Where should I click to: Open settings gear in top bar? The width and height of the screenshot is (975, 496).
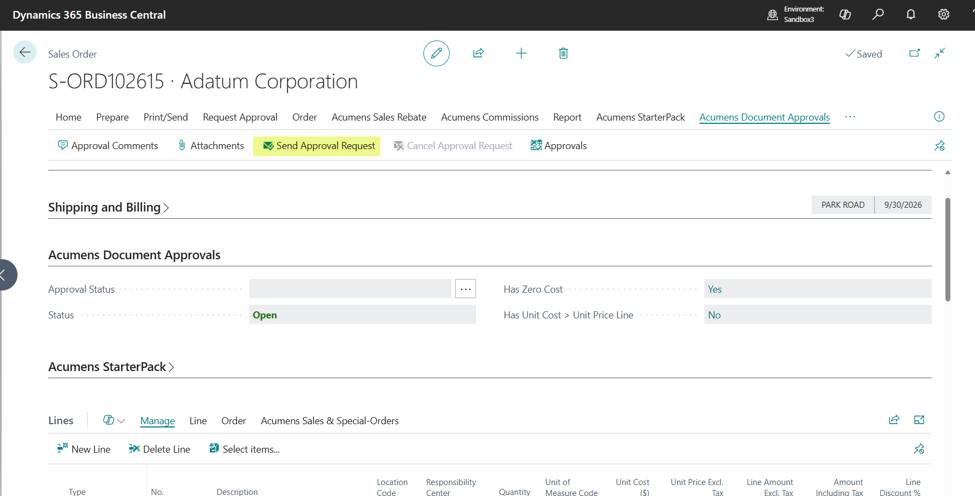point(944,14)
